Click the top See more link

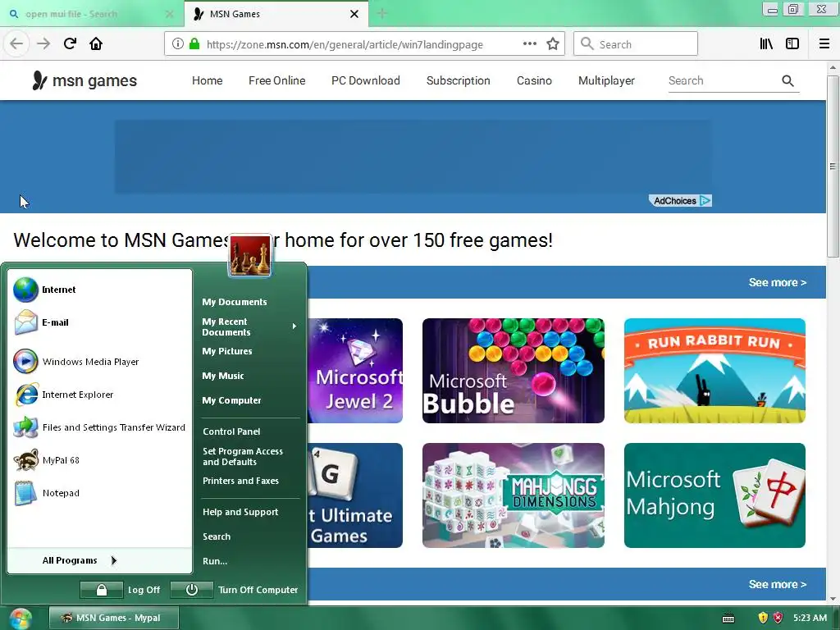tap(778, 282)
